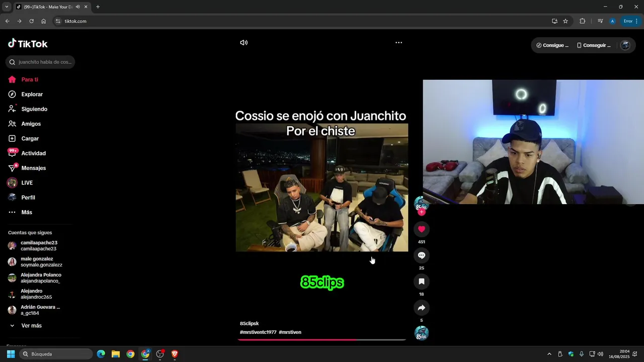Click the Consigue monedas button
The image size is (644, 362).
(552, 45)
